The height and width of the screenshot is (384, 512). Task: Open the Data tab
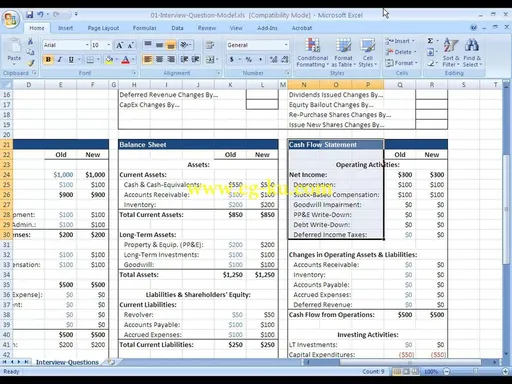177,28
